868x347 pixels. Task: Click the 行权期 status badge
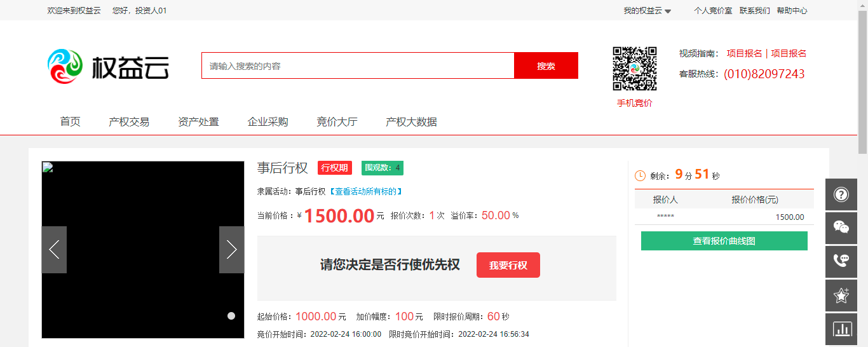point(335,168)
